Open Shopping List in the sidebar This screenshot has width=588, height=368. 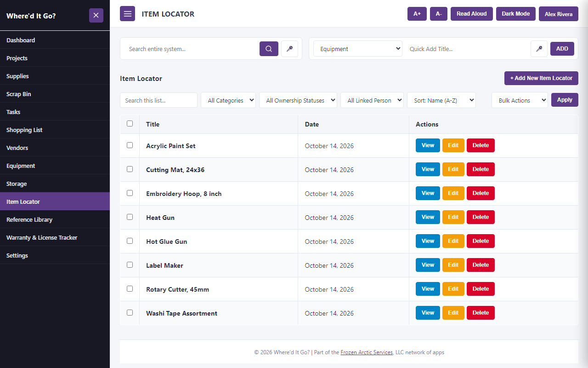pos(55,130)
